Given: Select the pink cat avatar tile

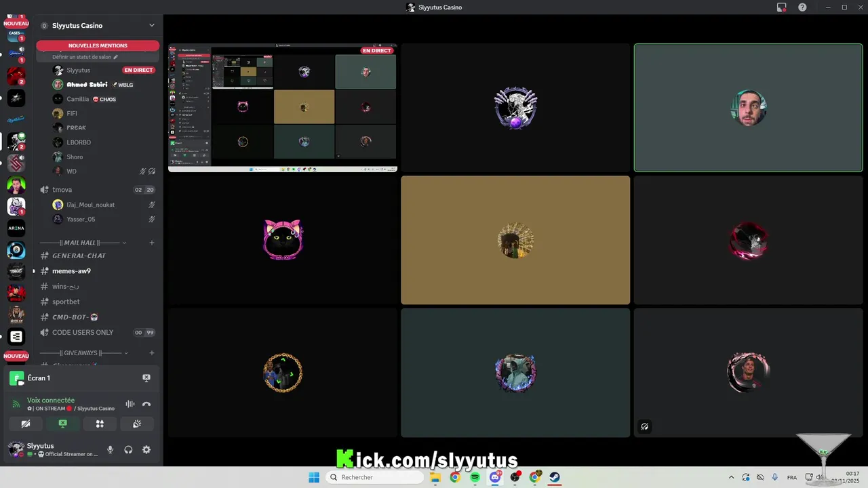Looking at the screenshot, I should click(x=283, y=240).
